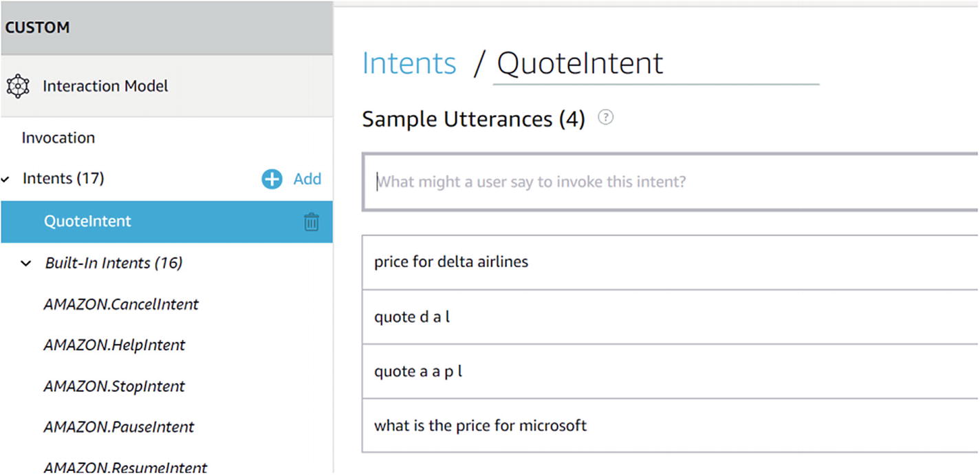Select AMAZON.CancelIntent

click(x=121, y=304)
